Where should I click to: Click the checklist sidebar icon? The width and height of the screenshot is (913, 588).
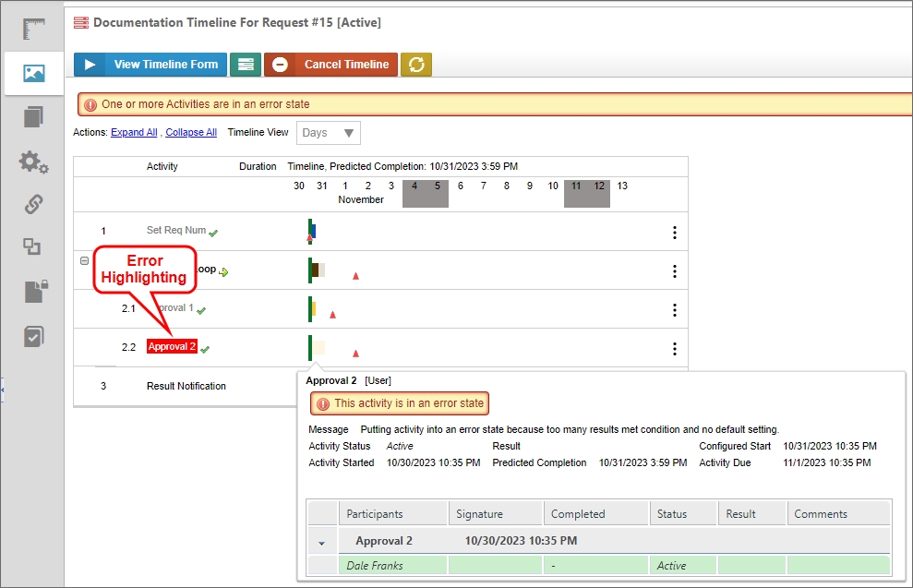click(x=34, y=337)
